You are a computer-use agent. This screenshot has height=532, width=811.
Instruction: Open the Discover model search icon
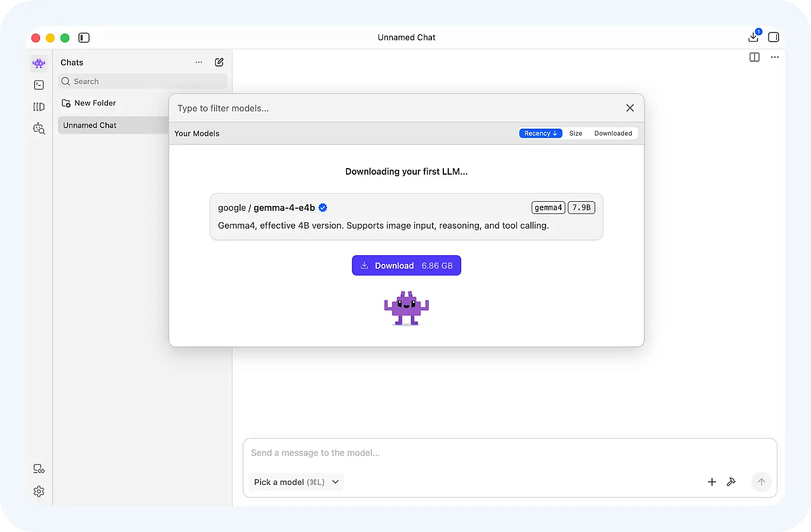pyautogui.click(x=39, y=128)
